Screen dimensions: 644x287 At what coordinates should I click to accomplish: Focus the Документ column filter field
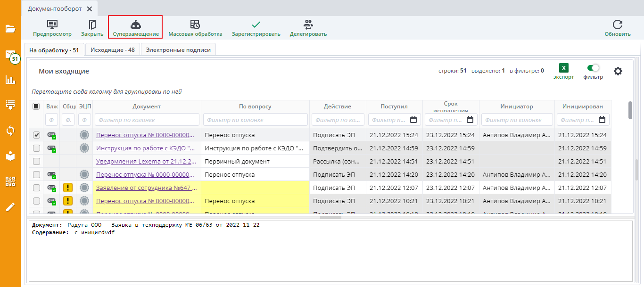(147, 120)
